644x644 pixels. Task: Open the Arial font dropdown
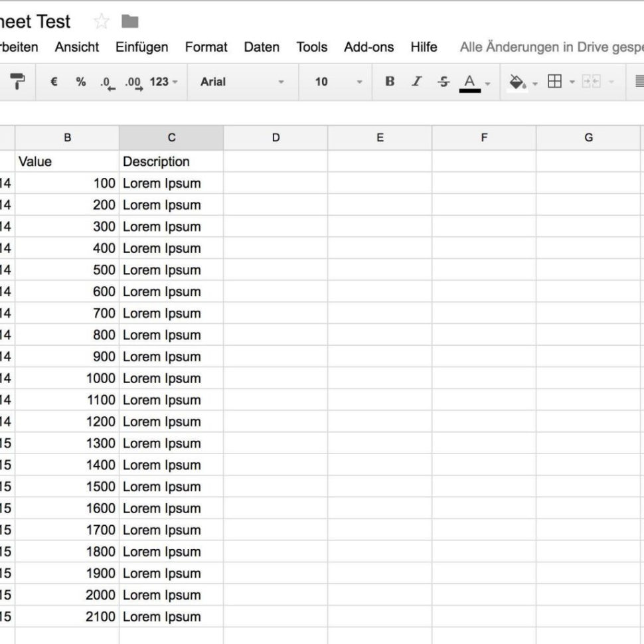(242, 82)
